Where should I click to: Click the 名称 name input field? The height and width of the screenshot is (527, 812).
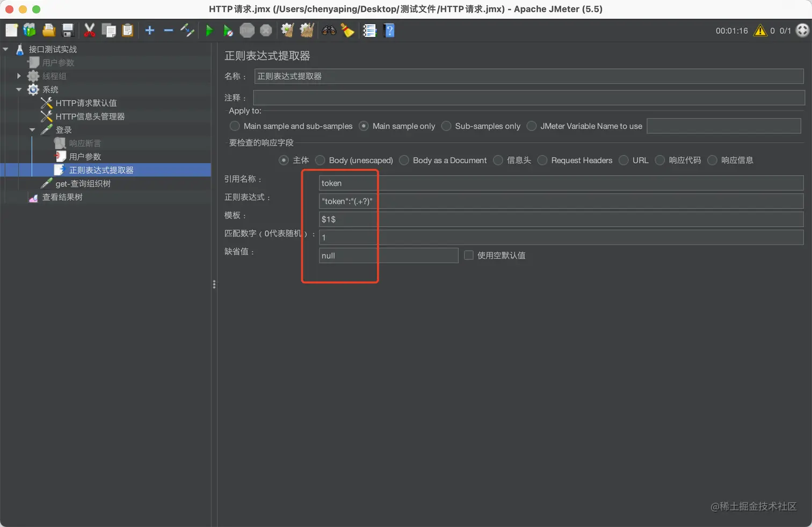click(529, 76)
